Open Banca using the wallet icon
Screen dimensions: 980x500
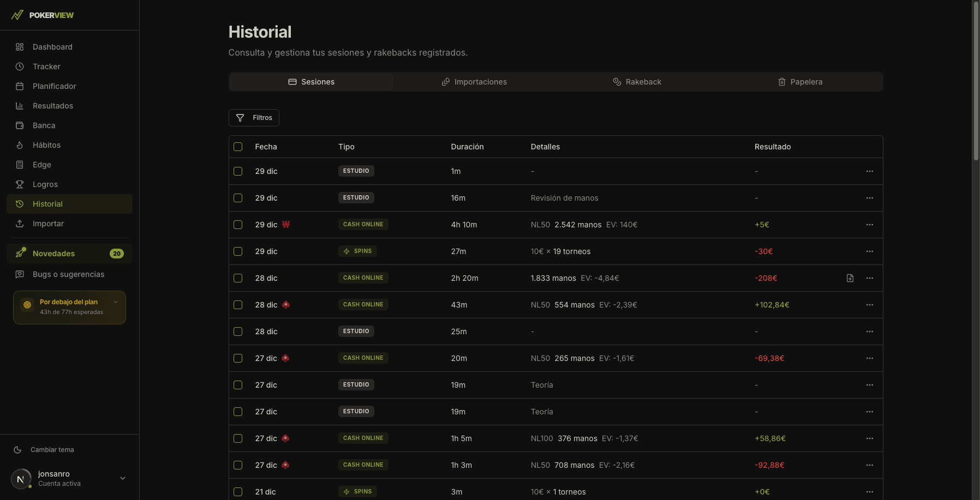coord(20,125)
